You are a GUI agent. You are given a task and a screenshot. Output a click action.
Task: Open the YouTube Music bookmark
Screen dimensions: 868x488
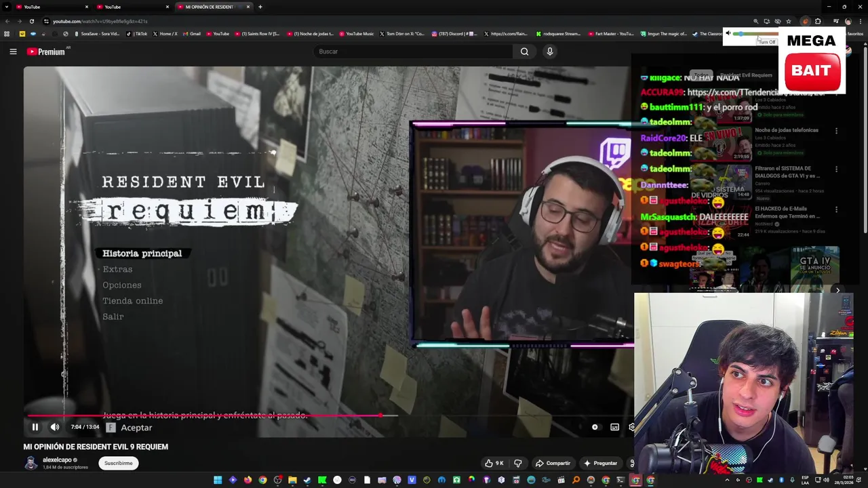(357, 33)
